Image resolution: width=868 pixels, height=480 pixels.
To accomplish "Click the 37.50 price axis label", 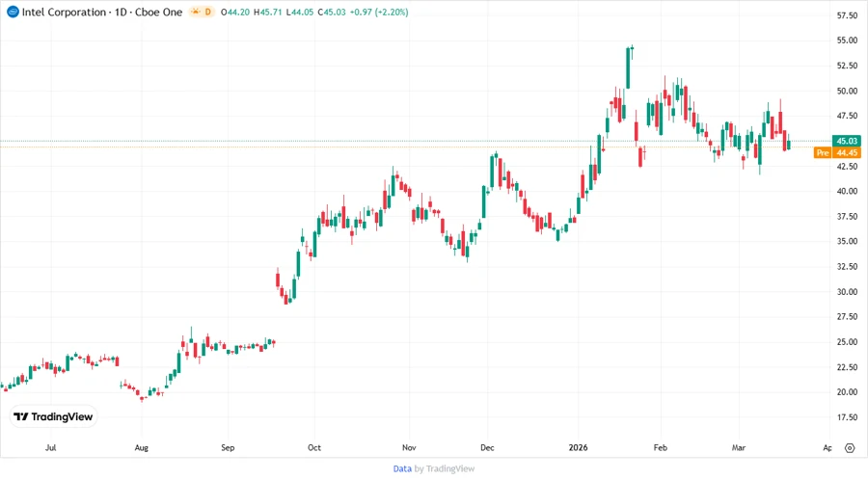I will (x=847, y=216).
